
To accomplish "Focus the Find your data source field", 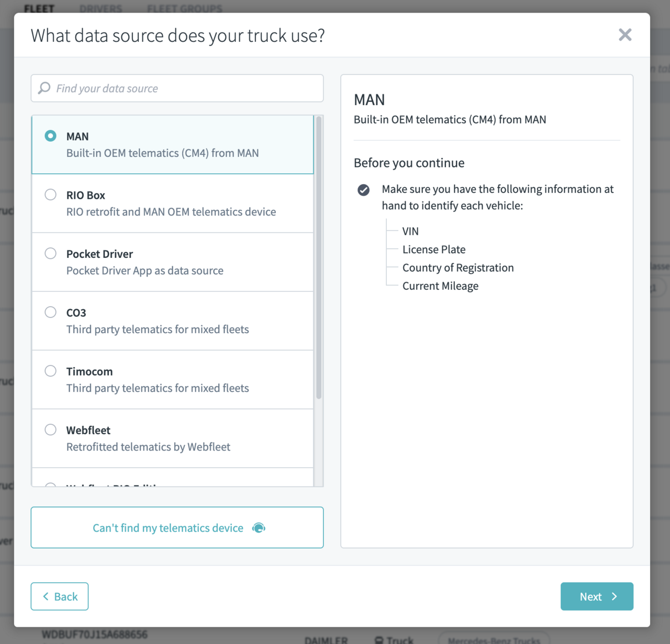I will (x=183, y=88).
